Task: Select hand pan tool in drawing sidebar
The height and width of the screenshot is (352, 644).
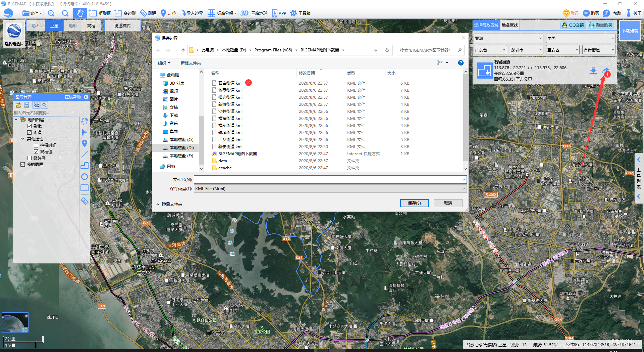Action: click(85, 121)
